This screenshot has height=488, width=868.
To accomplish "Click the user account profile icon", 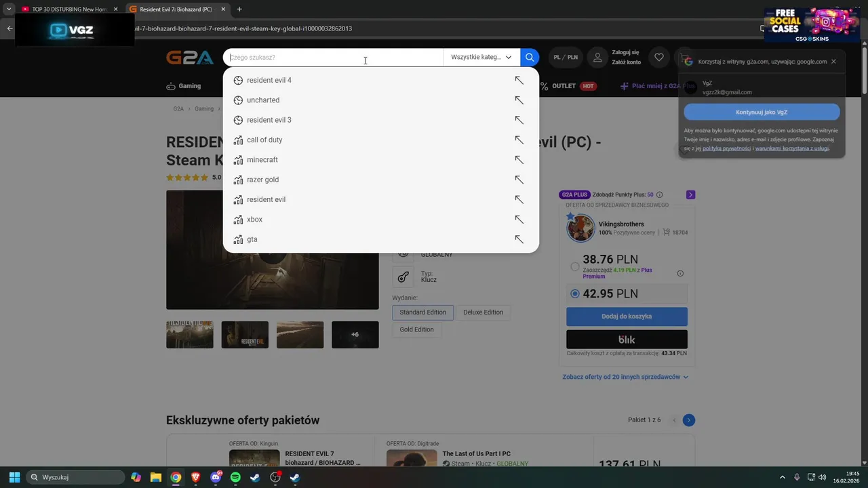I will pyautogui.click(x=597, y=58).
